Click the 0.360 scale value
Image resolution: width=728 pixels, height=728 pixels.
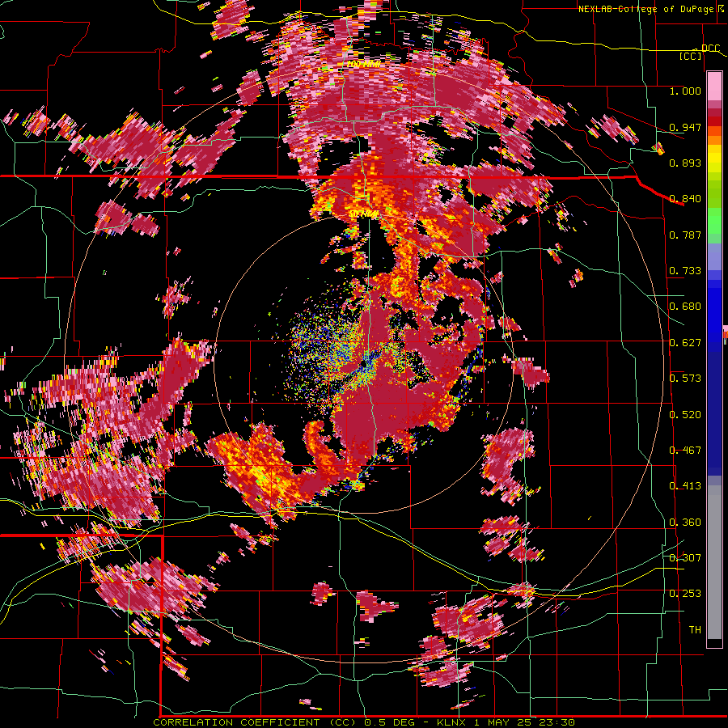[x=685, y=523]
